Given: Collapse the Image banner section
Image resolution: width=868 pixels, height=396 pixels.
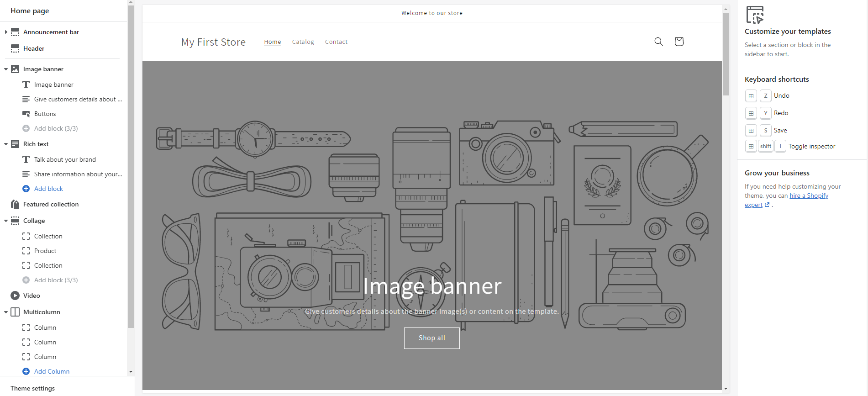Looking at the screenshot, I should [5, 69].
